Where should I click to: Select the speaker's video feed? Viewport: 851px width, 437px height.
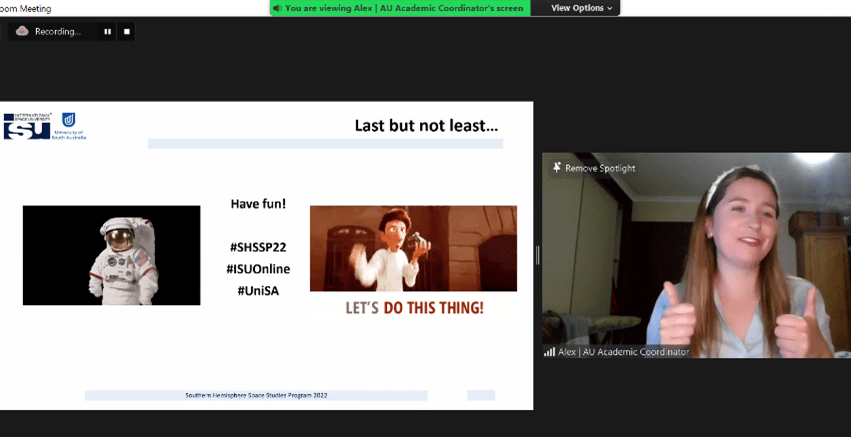point(696,255)
